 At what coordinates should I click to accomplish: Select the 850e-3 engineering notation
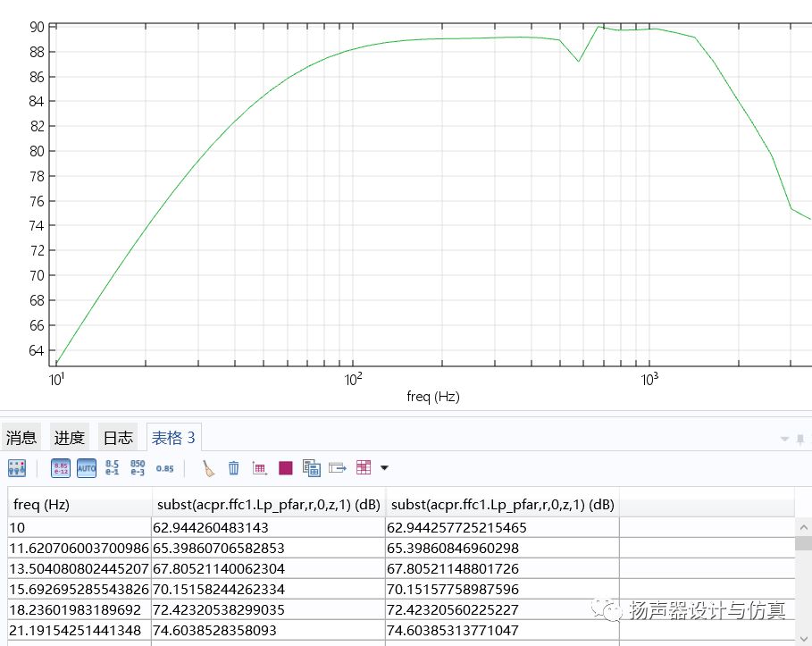point(138,467)
